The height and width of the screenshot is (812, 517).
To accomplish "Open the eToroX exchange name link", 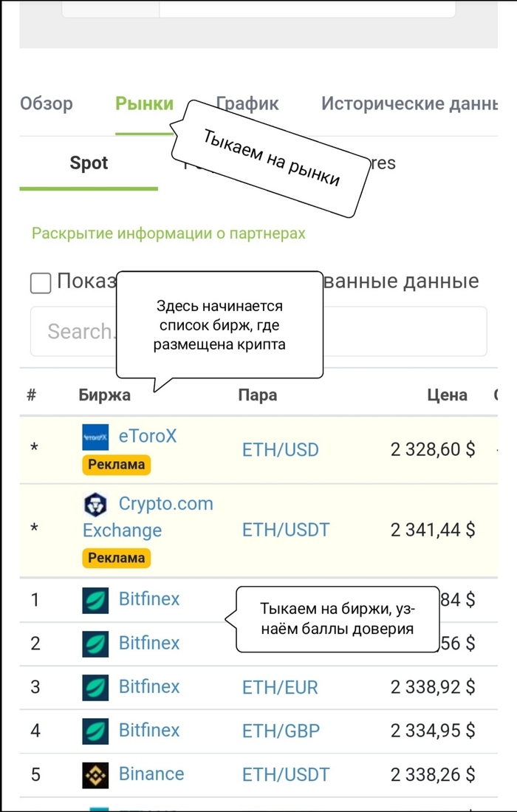I will 148,436.
